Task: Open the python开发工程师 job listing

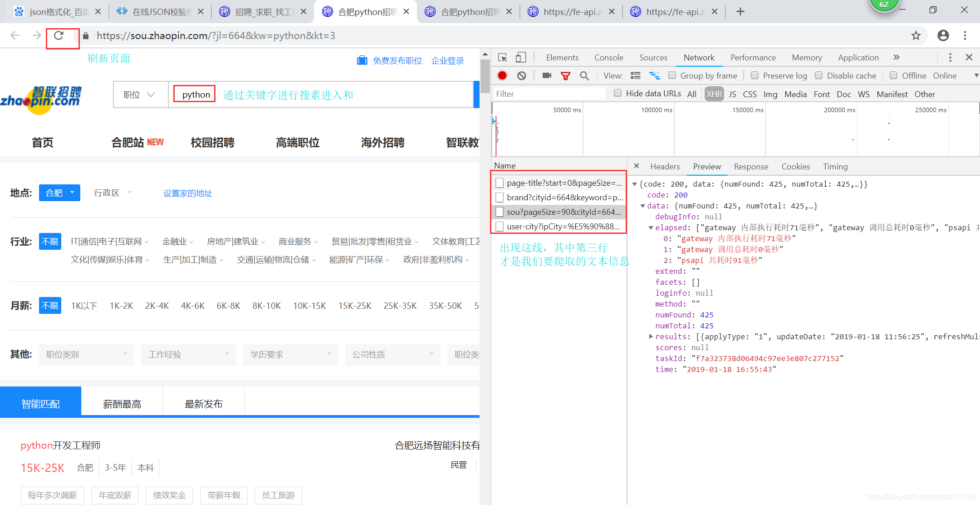Action: pyautogui.click(x=60, y=445)
